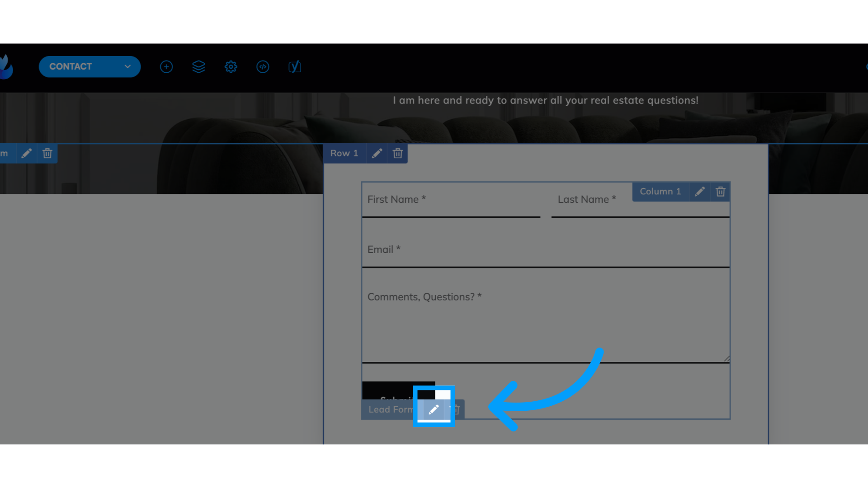The height and width of the screenshot is (488, 868).
Task: Click the code editor angle-bracket icon
Action: tap(263, 66)
